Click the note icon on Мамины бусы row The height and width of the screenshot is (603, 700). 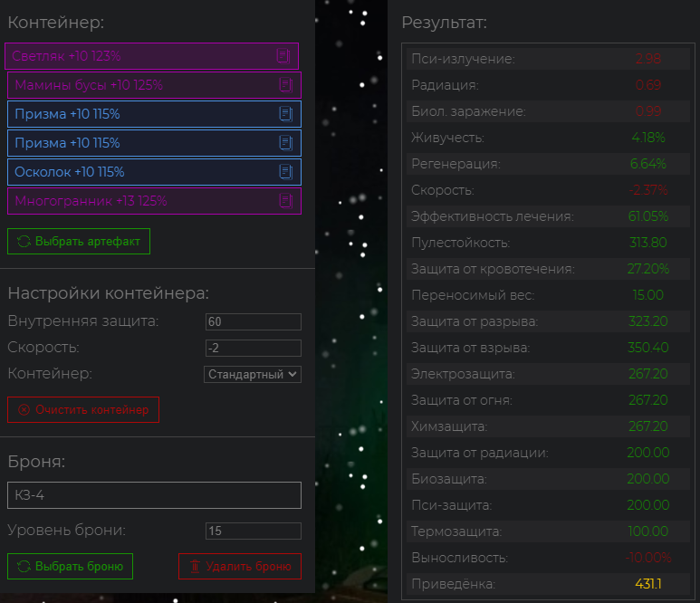[286, 85]
